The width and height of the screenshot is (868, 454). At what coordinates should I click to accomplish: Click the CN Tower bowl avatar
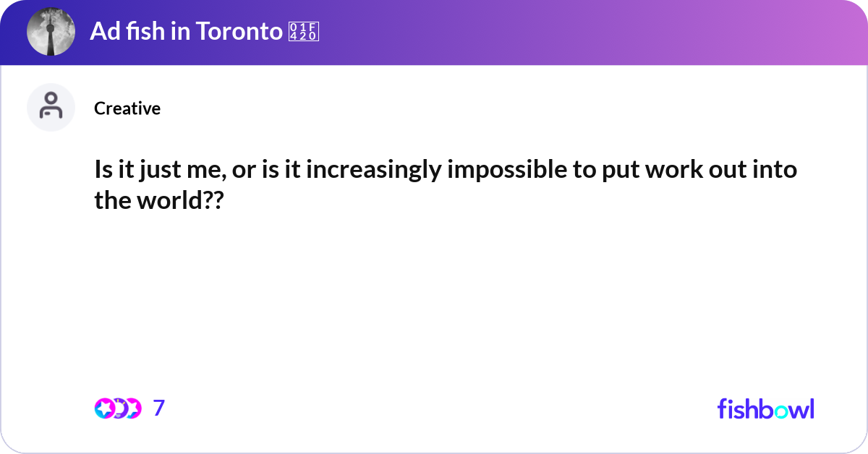pos(51,32)
